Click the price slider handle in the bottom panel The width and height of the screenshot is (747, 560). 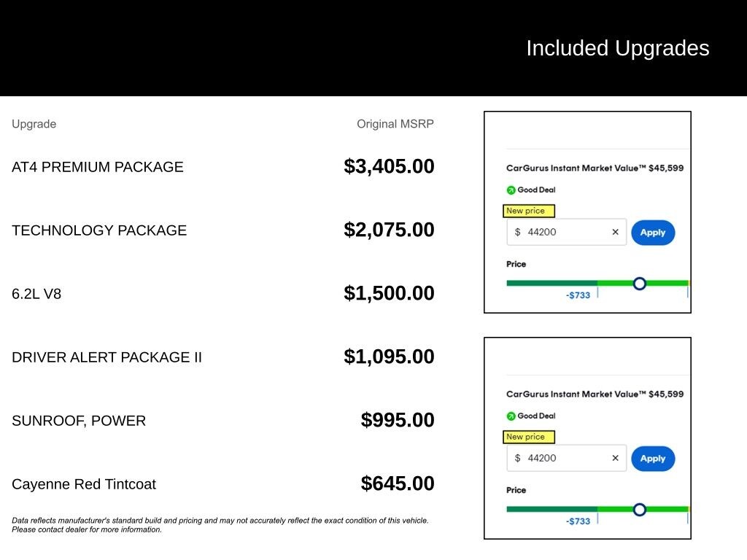(640, 509)
